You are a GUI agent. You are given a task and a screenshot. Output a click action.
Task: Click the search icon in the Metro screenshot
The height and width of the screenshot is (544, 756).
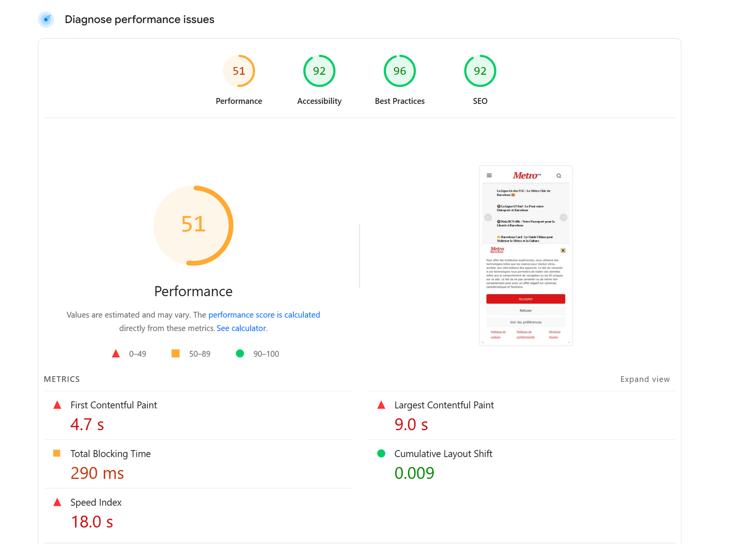pos(559,176)
